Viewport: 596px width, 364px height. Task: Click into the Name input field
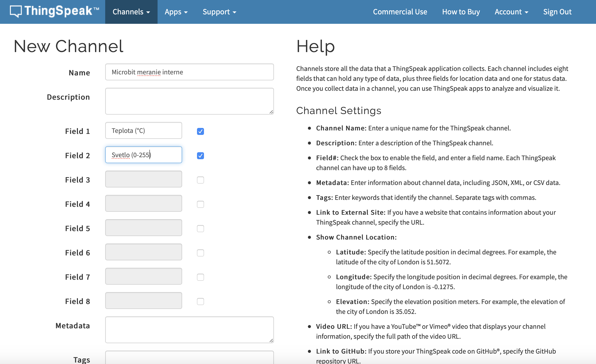tap(189, 72)
